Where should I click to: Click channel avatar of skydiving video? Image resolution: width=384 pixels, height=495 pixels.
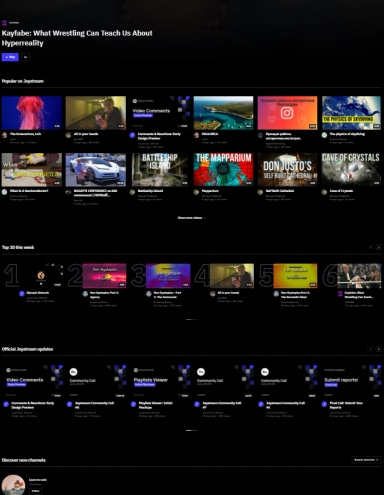click(324, 135)
